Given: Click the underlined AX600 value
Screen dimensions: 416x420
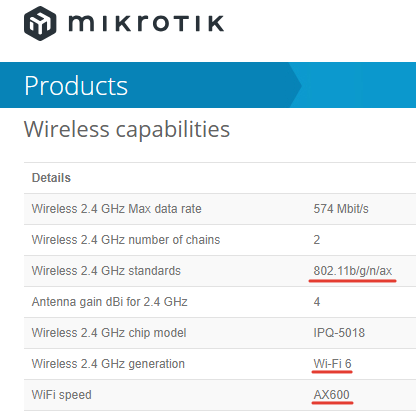Looking at the screenshot, I should tap(332, 395).
